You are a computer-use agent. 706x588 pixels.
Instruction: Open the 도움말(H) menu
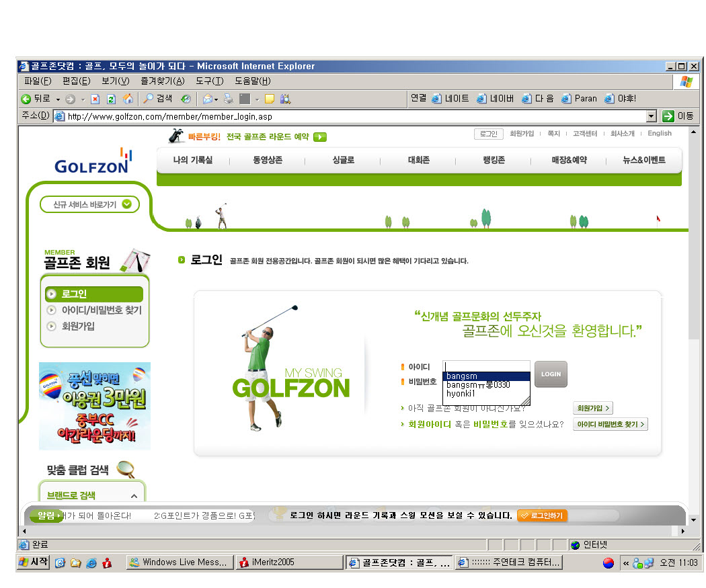click(253, 81)
